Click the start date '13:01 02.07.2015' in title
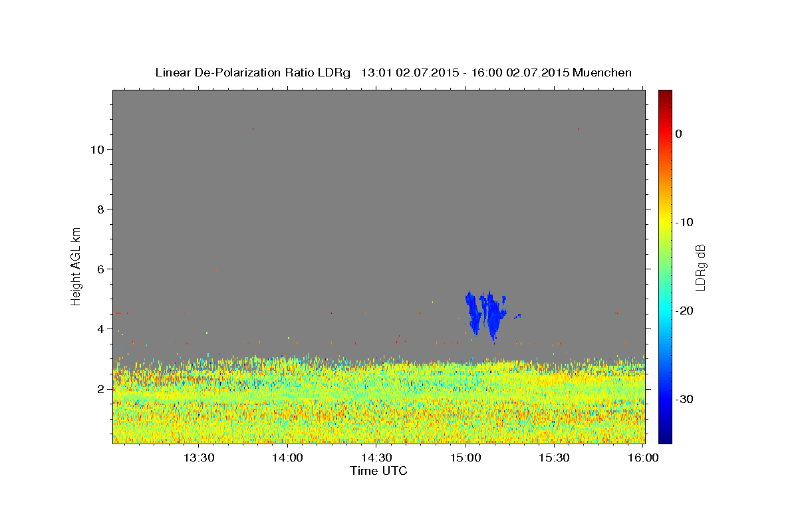The width and height of the screenshot is (798, 532). click(x=409, y=72)
